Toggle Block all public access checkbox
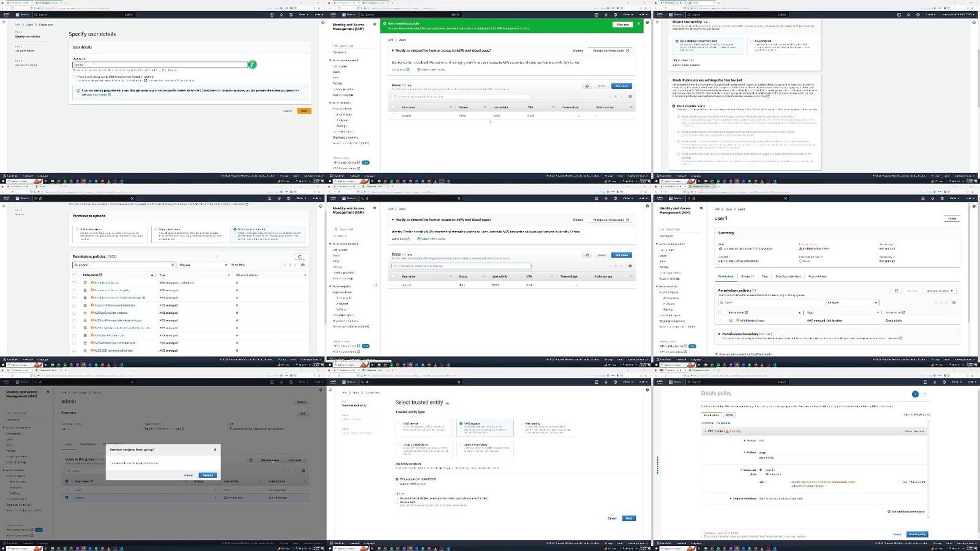 click(x=674, y=106)
